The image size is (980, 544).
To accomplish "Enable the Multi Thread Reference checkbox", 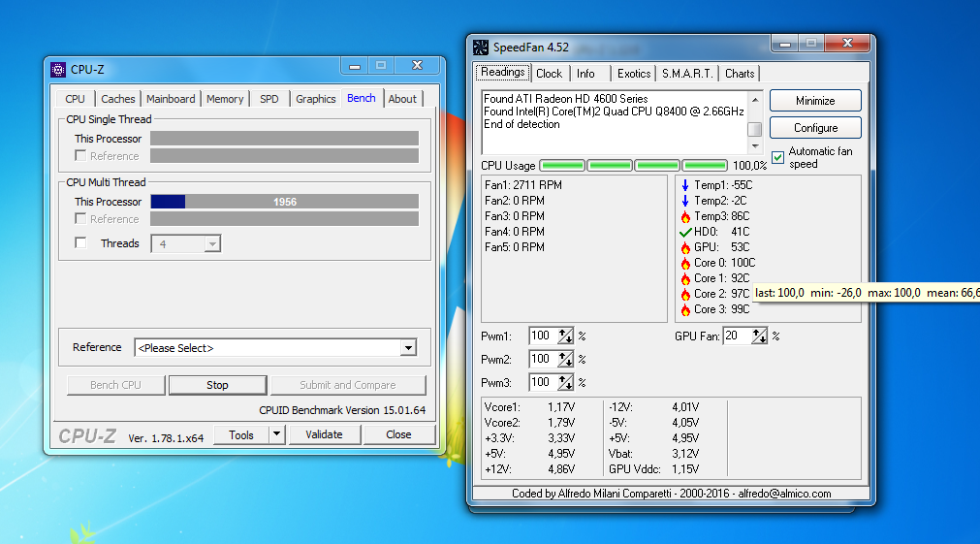I will click(x=80, y=218).
